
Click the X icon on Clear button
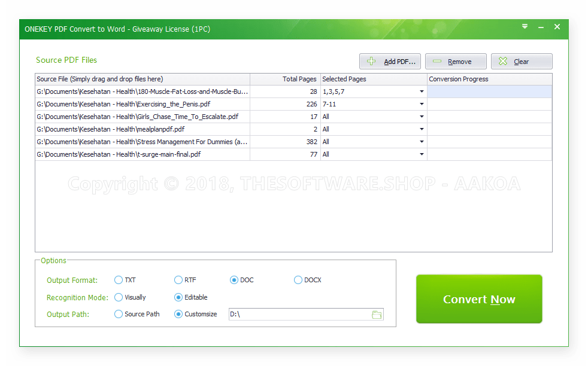tap(503, 62)
